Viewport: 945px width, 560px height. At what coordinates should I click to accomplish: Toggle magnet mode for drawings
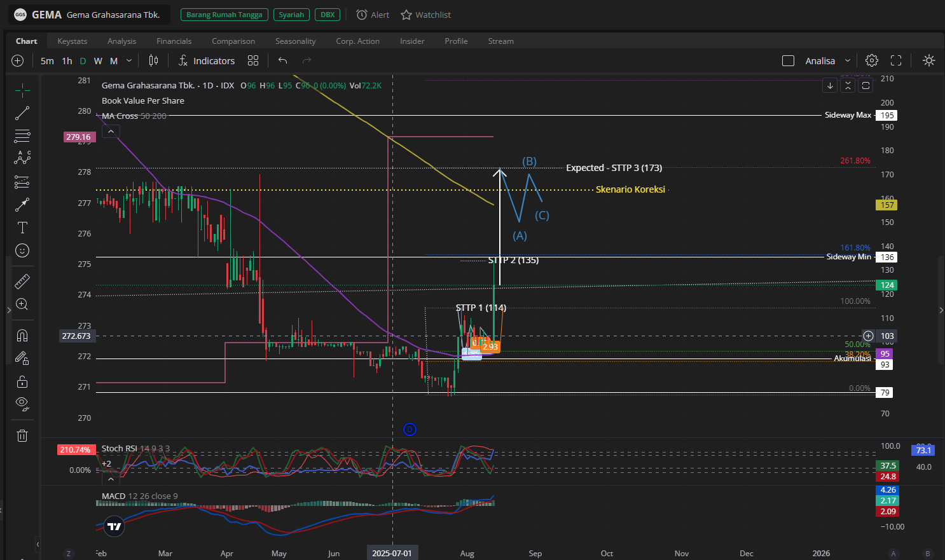22,335
